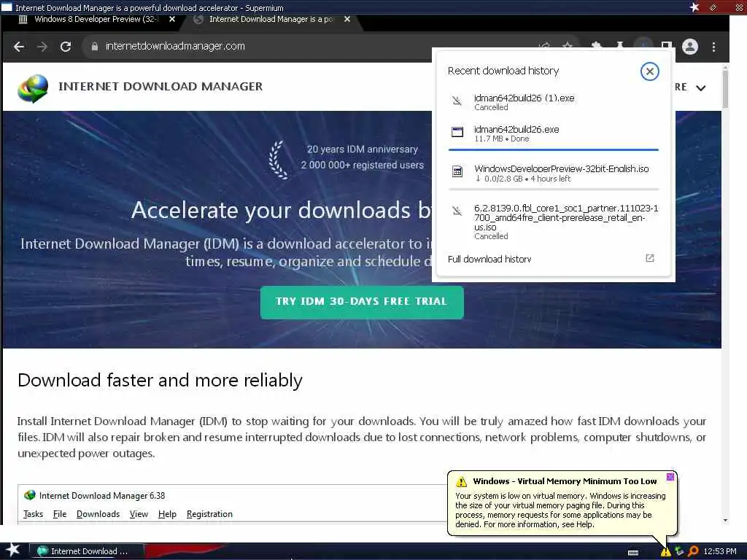Switch to Internet Download Manager tab
Image resolution: width=747 pixels, height=560 pixels.
coord(271,20)
